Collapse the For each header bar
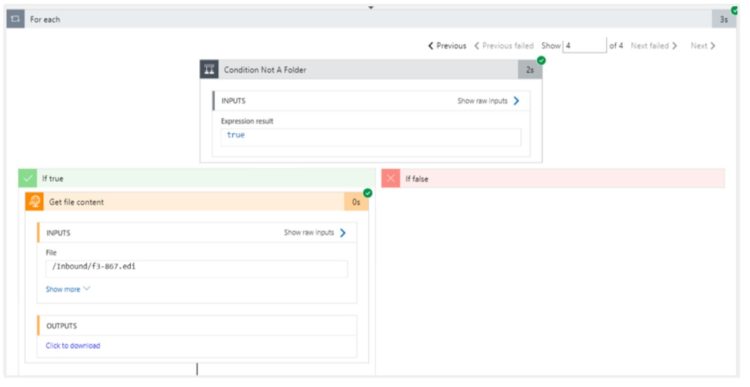 371,19
